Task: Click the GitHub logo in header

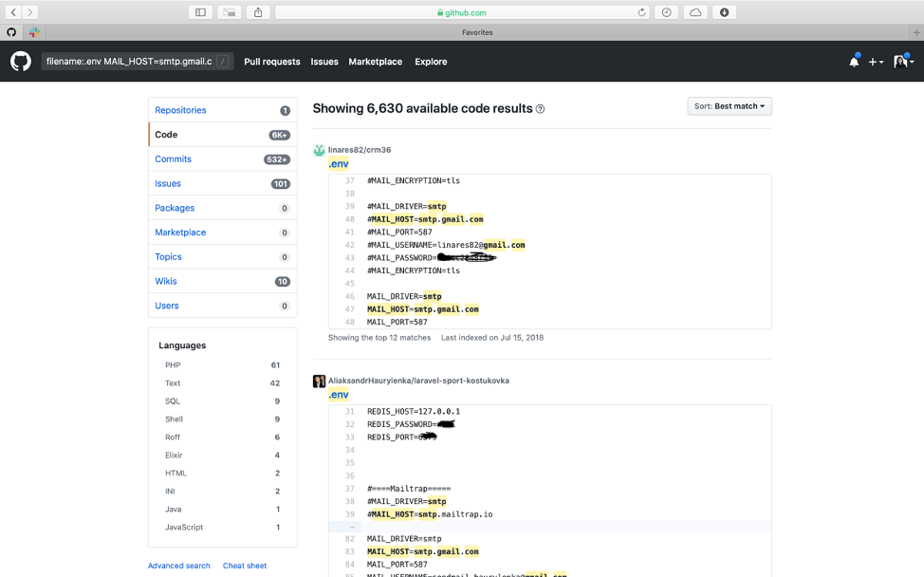Action: pyautogui.click(x=21, y=62)
